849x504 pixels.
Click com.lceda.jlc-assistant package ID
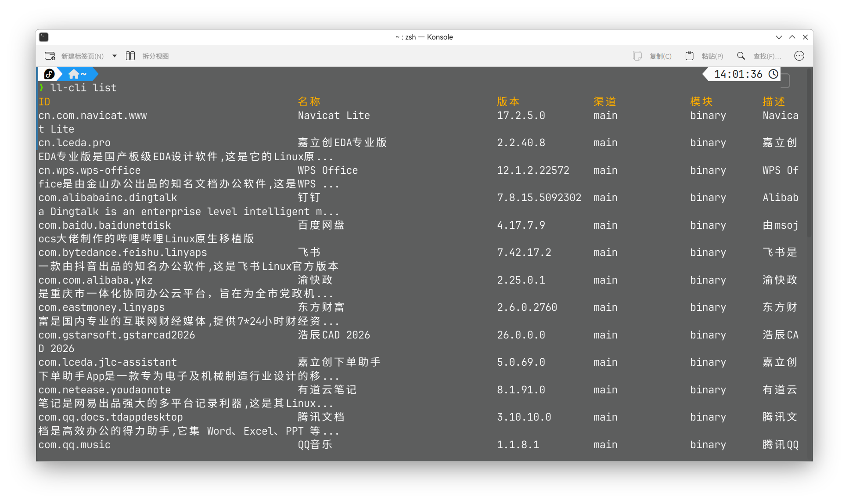click(x=108, y=363)
